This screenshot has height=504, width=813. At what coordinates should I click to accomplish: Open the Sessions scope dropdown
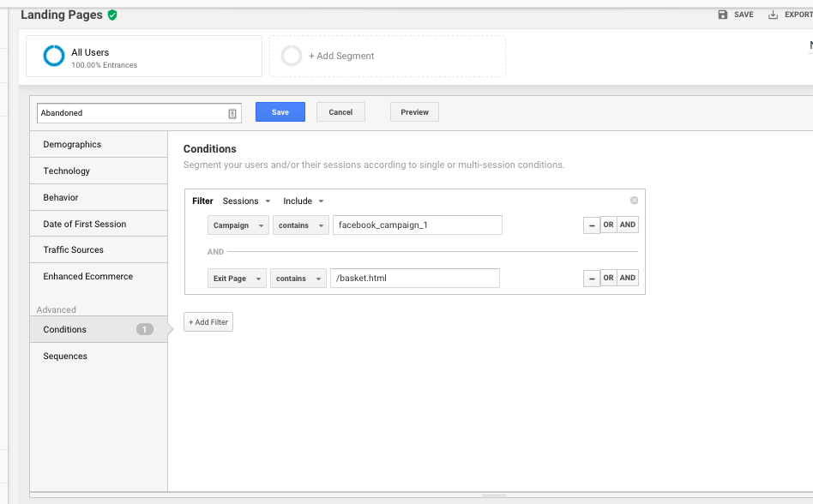click(246, 201)
